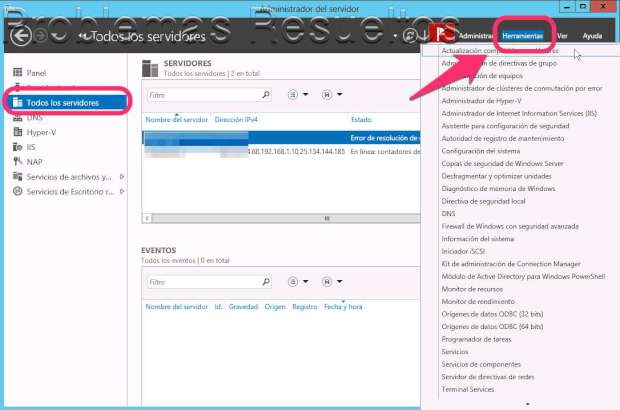Select Diagnóstico de memoria de Windows
The width and height of the screenshot is (620, 410).
(x=498, y=189)
